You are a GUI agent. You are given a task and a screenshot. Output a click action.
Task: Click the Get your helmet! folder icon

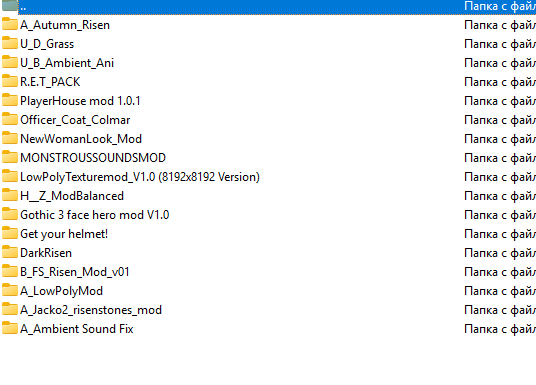pyautogui.click(x=10, y=234)
